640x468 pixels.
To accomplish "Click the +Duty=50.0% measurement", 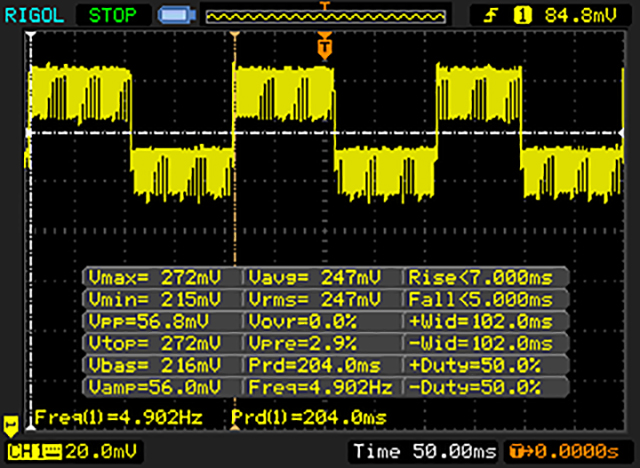I will tap(475, 365).
